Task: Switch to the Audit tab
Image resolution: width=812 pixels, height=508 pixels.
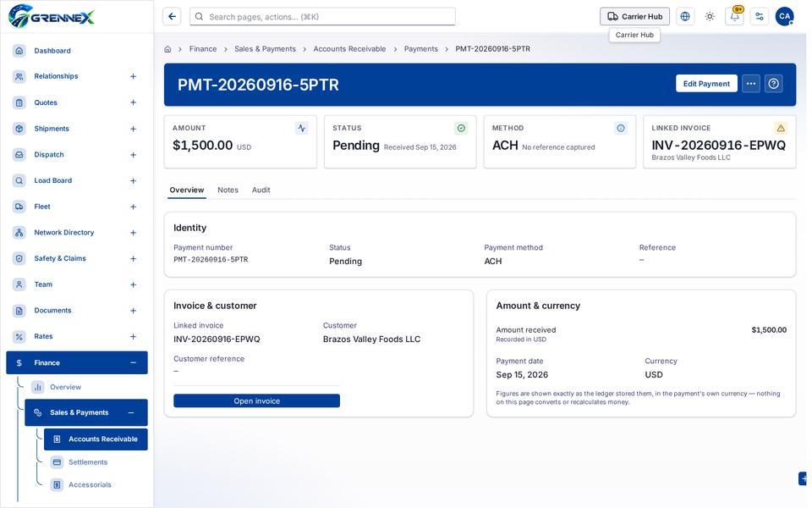Action: 261,190
